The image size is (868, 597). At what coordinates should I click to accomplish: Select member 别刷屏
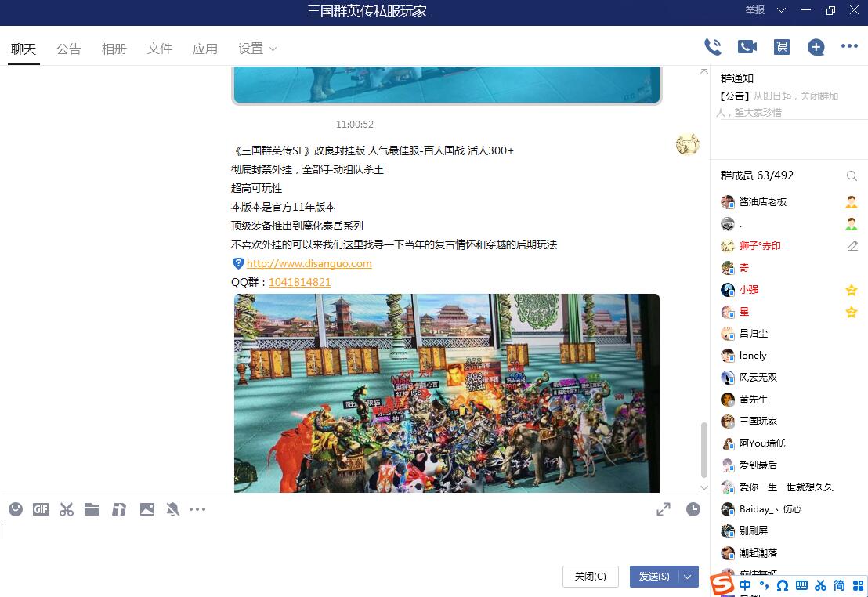[790, 531]
